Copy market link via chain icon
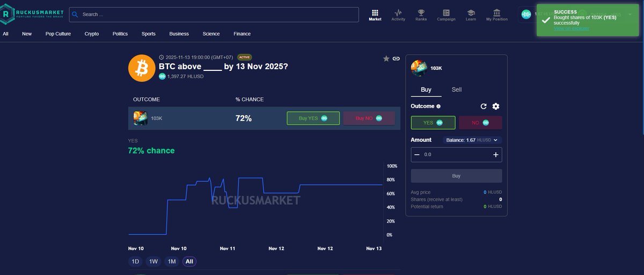 [x=396, y=59]
